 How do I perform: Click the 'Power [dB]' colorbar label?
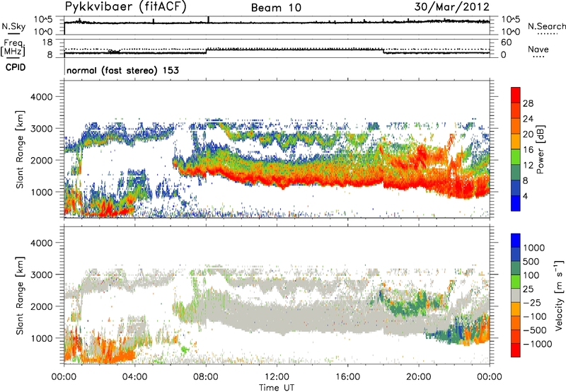tap(540, 149)
